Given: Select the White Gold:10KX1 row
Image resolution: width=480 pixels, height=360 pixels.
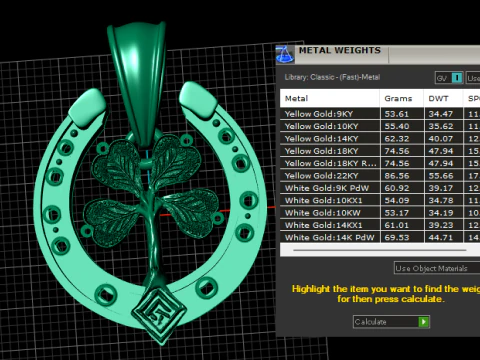Looking at the screenshot, I should [x=380, y=200].
